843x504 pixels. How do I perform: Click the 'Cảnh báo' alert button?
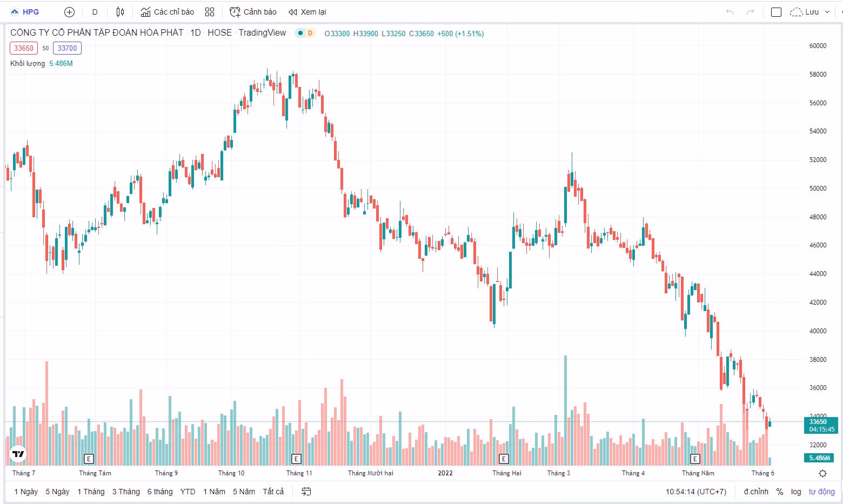(x=253, y=12)
